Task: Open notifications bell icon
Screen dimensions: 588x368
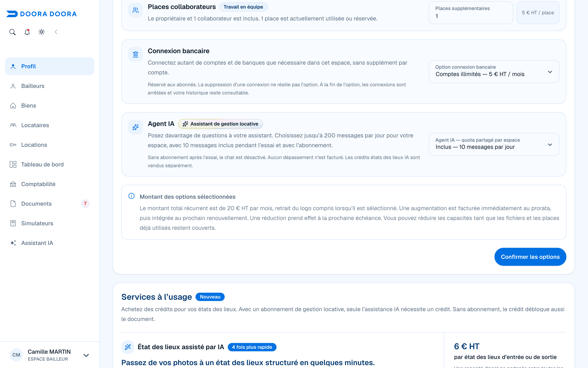Action: [x=27, y=32]
